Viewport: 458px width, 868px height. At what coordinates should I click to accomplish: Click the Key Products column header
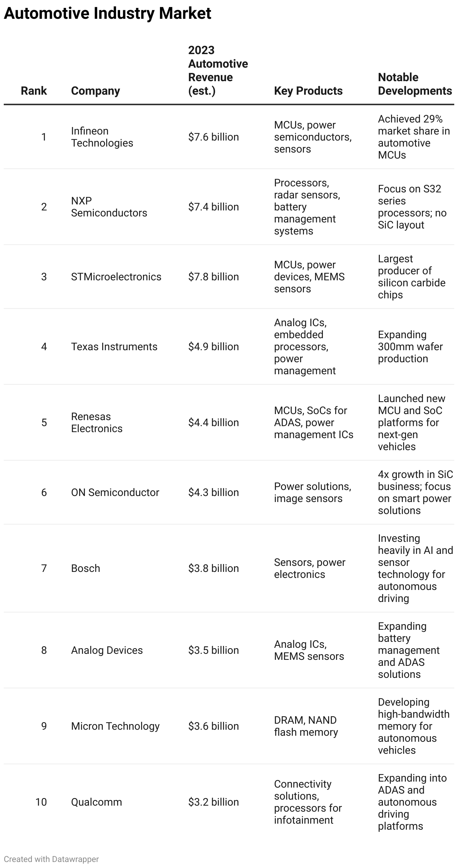click(308, 91)
